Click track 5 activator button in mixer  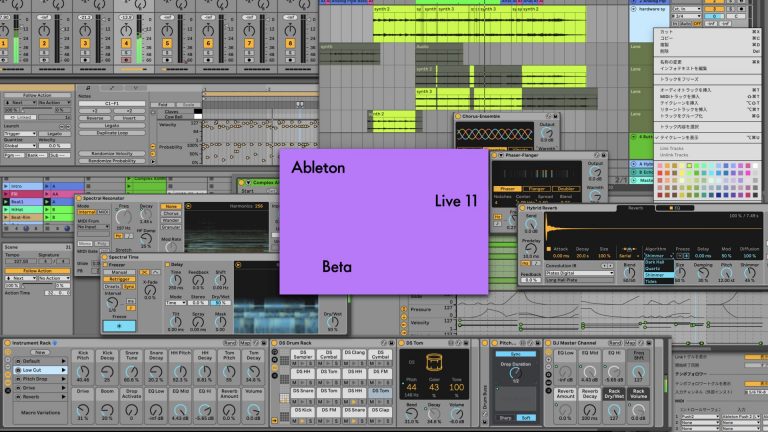coord(167,44)
